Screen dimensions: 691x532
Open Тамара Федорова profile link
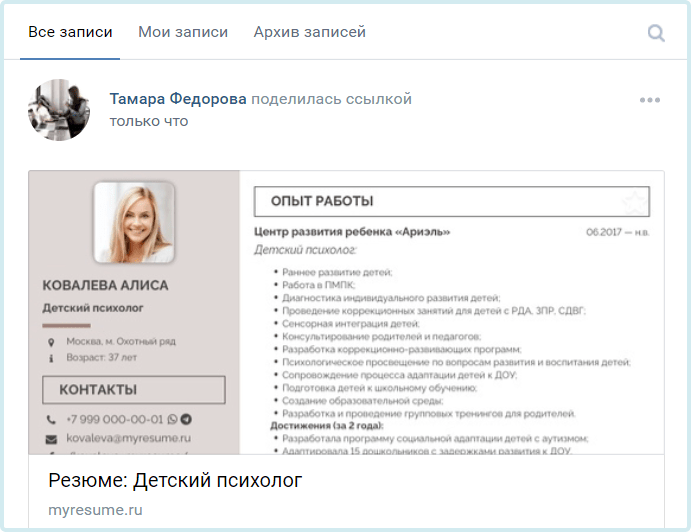point(178,99)
